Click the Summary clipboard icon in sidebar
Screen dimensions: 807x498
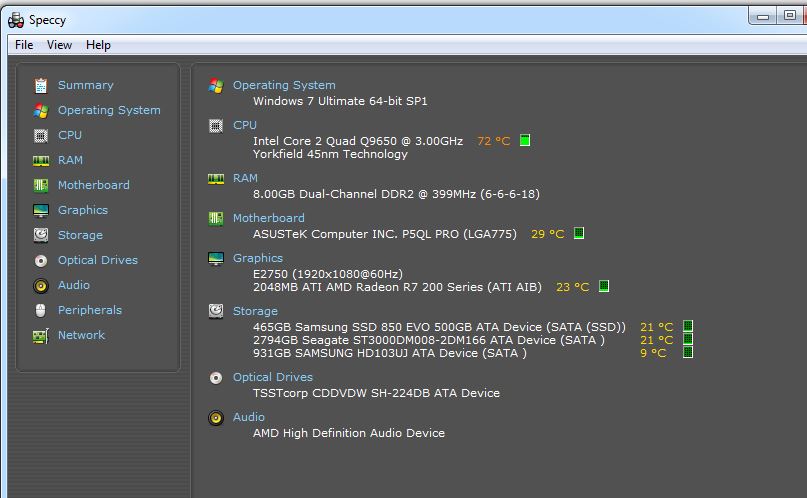click(x=40, y=85)
